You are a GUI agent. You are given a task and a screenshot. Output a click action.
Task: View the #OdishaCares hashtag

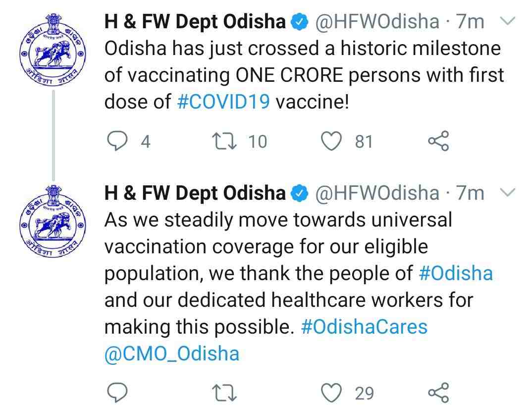(x=366, y=326)
